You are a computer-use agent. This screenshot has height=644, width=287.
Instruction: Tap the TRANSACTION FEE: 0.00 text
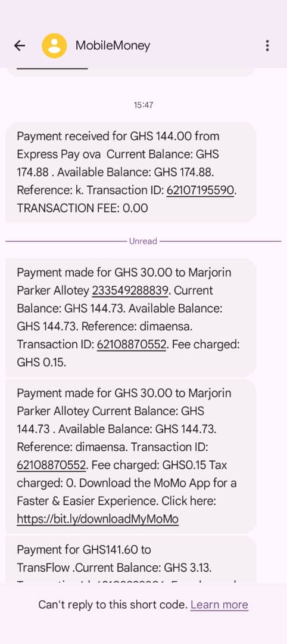click(x=82, y=208)
